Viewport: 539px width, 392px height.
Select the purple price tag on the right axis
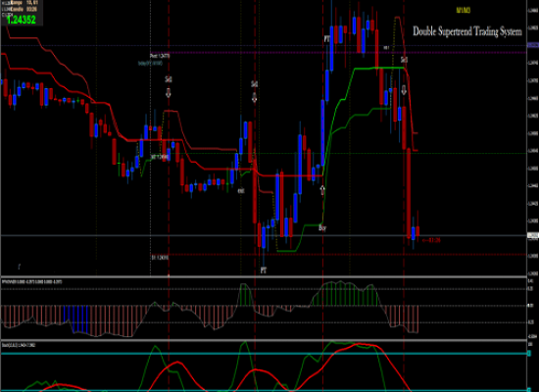click(533, 45)
